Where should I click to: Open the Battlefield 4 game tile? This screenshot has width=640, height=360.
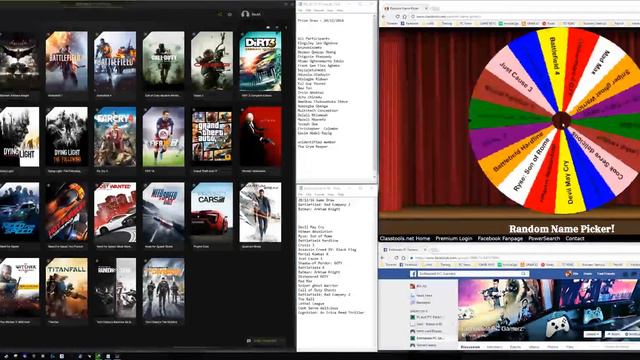[x=115, y=61]
